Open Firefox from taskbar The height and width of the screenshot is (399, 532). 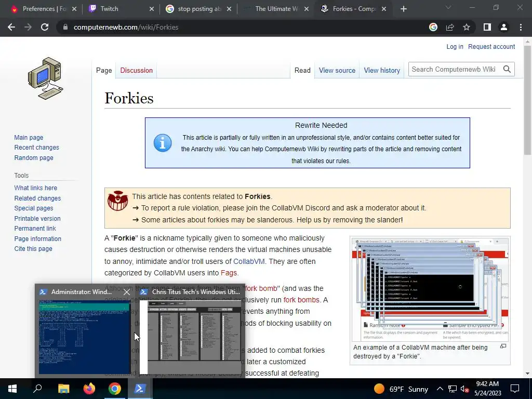coord(89,389)
